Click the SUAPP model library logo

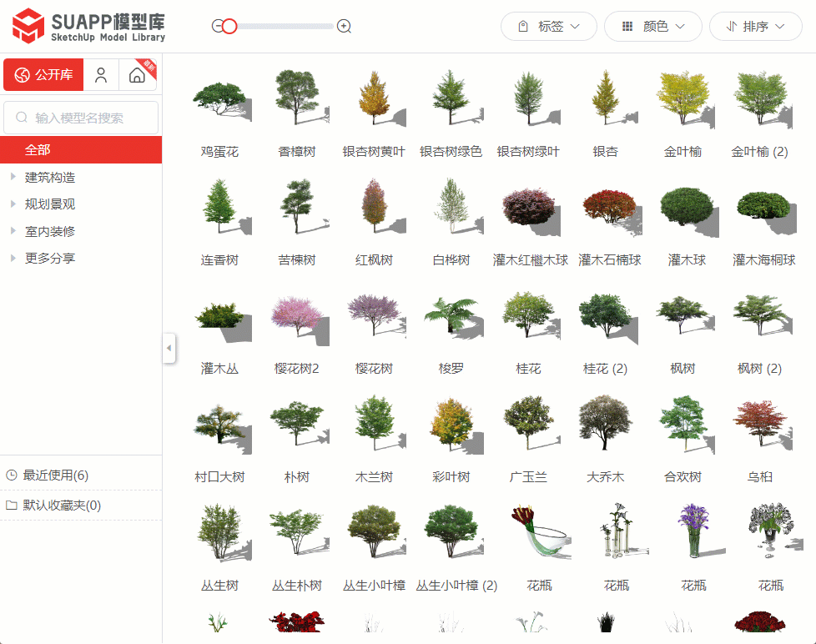[88, 26]
